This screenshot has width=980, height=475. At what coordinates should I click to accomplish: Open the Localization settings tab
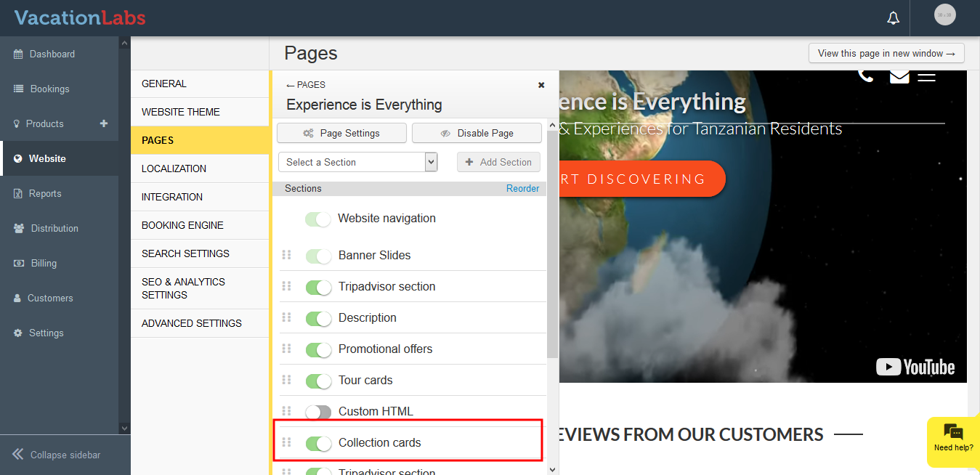click(x=174, y=169)
